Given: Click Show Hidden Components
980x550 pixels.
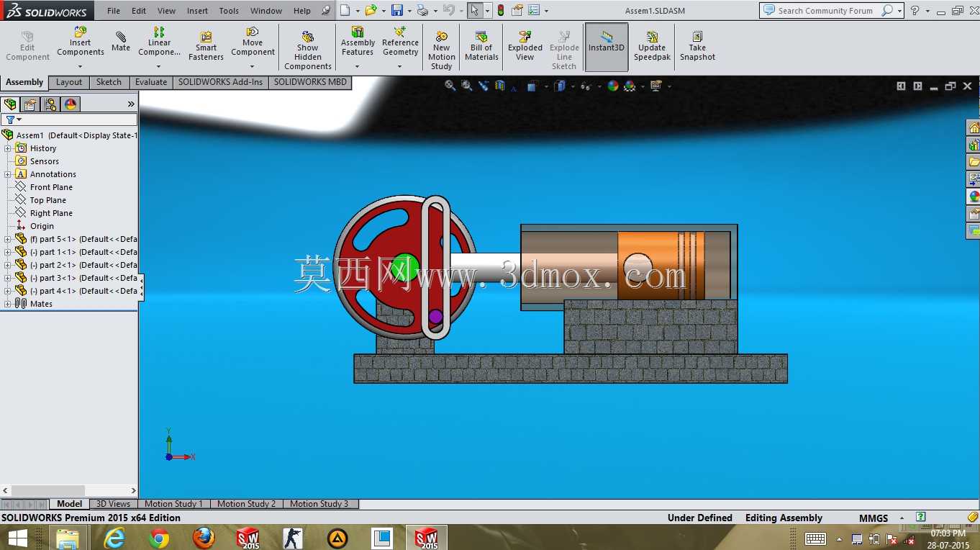Looking at the screenshot, I should click(x=307, y=50).
